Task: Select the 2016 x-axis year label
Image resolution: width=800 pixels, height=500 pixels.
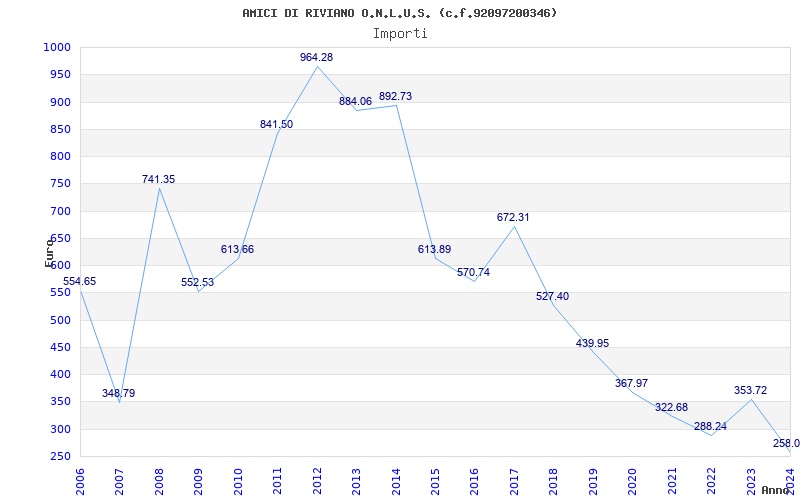Action: 474,481
